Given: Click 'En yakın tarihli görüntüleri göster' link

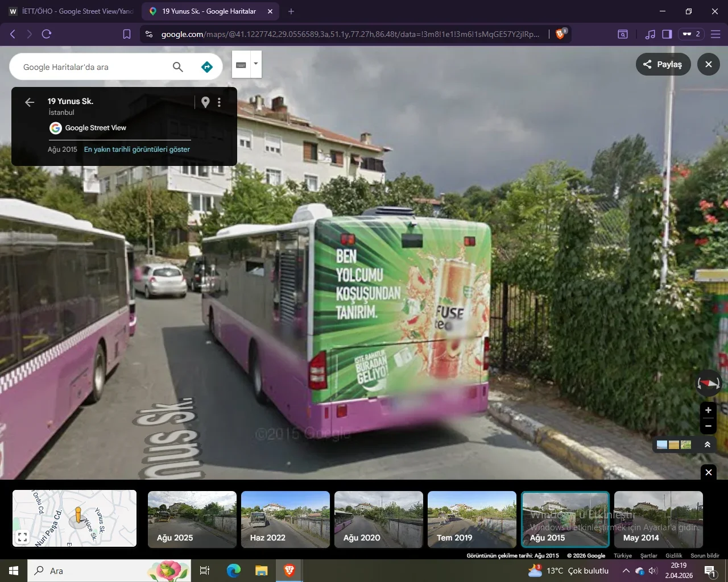Looking at the screenshot, I should pyautogui.click(x=137, y=149).
